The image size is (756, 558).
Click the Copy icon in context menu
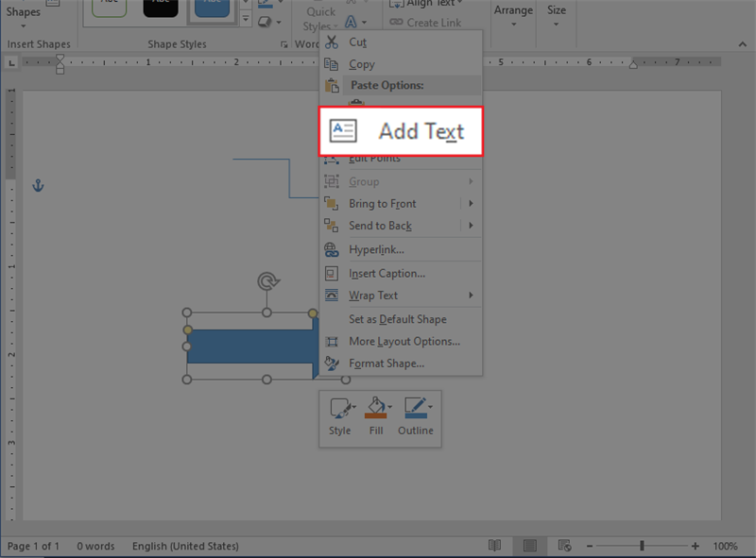click(331, 64)
